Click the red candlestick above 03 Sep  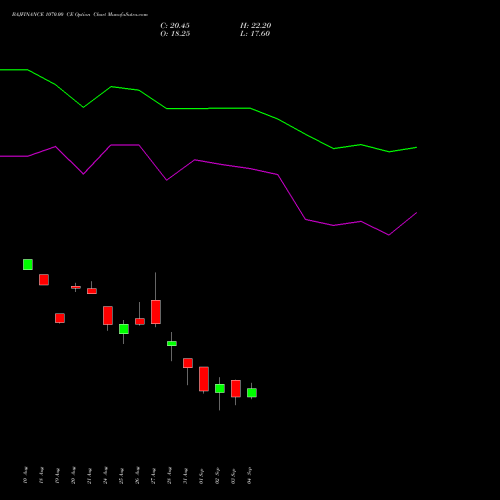click(x=236, y=388)
